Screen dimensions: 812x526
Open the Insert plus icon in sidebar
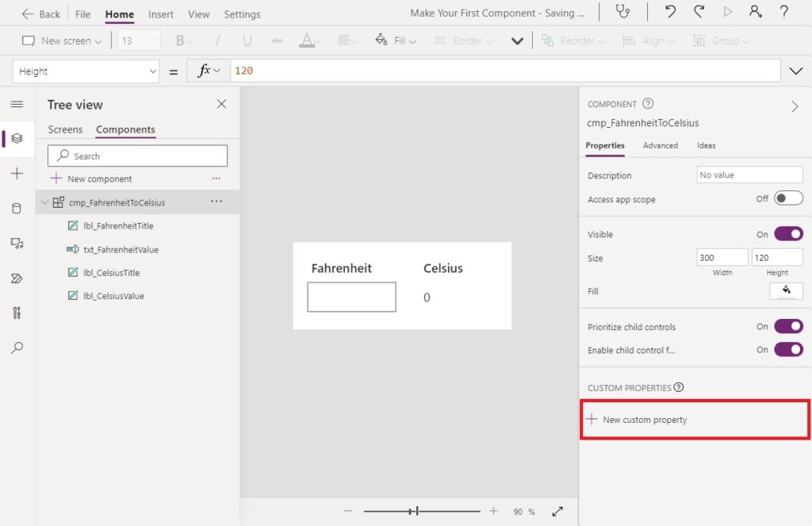(x=17, y=173)
